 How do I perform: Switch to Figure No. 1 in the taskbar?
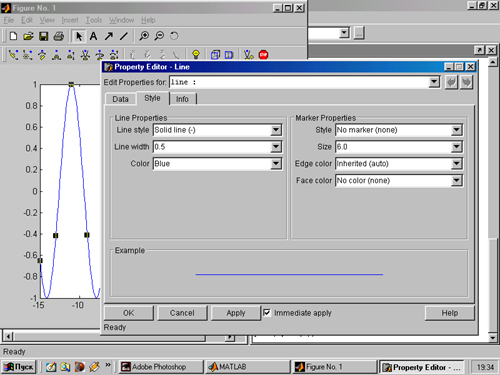click(x=335, y=367)
